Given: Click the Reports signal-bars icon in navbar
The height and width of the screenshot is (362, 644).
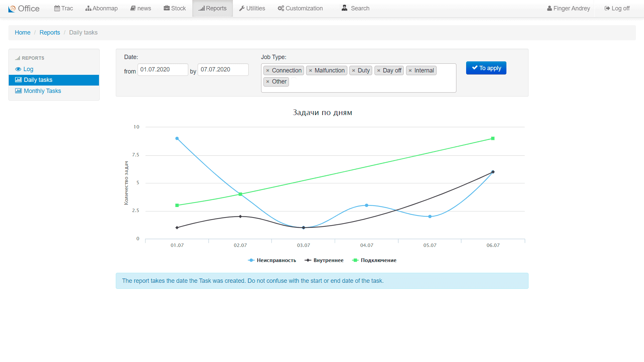Looking at the screenshot, I should pyautogui.click(x=201, y=8).
